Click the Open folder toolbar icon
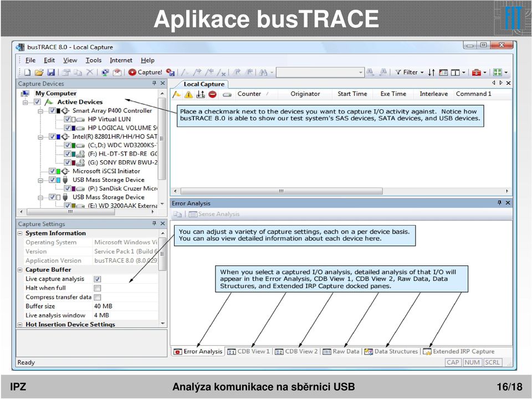This screenshot has height=399, width=532. click(39, 72)
